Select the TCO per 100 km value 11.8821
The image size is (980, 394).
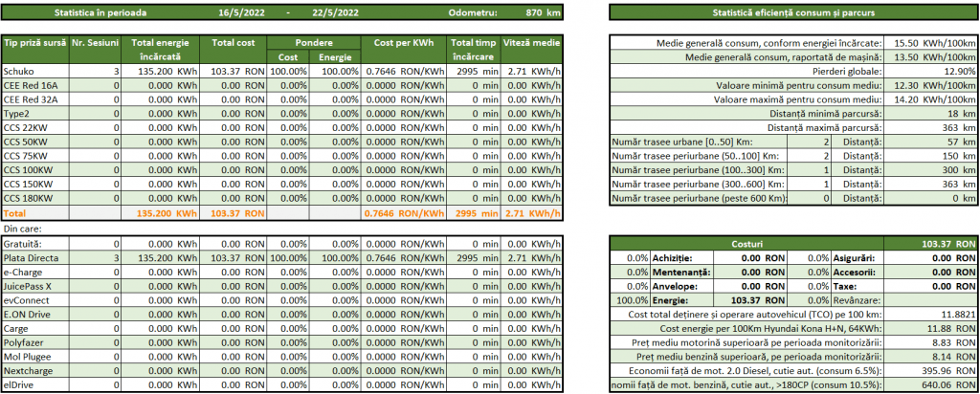pos(930,314)
